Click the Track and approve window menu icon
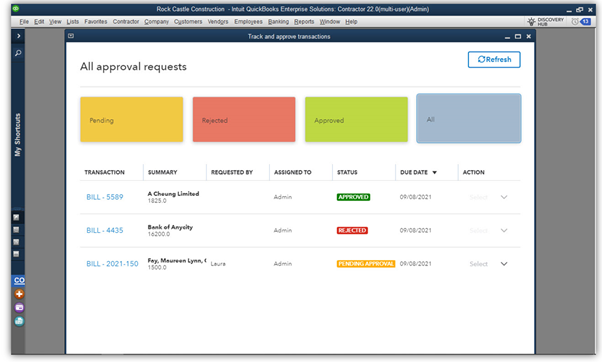This screenshot has width=602, height=362. (x=71, y=36)
